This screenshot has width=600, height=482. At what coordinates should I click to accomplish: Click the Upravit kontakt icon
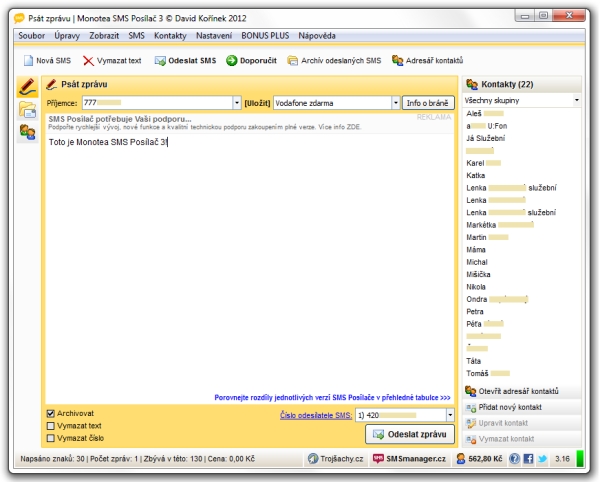point(470,423)
